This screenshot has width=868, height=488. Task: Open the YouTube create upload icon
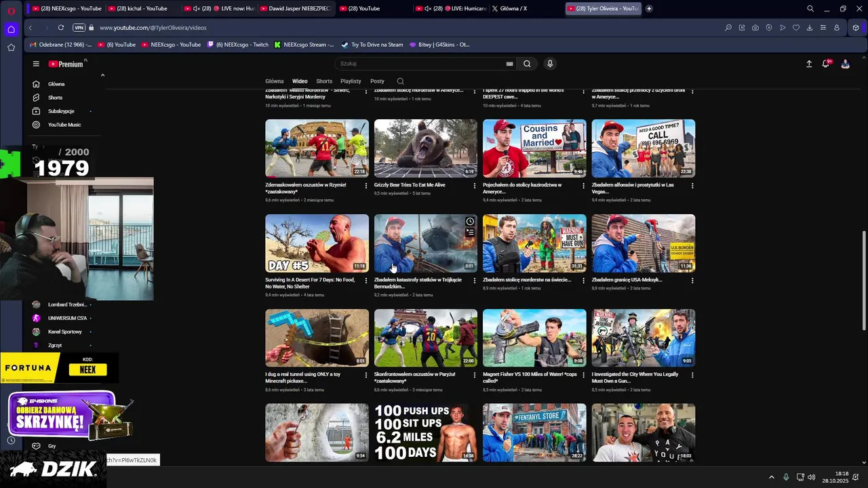tap(809, 64)
